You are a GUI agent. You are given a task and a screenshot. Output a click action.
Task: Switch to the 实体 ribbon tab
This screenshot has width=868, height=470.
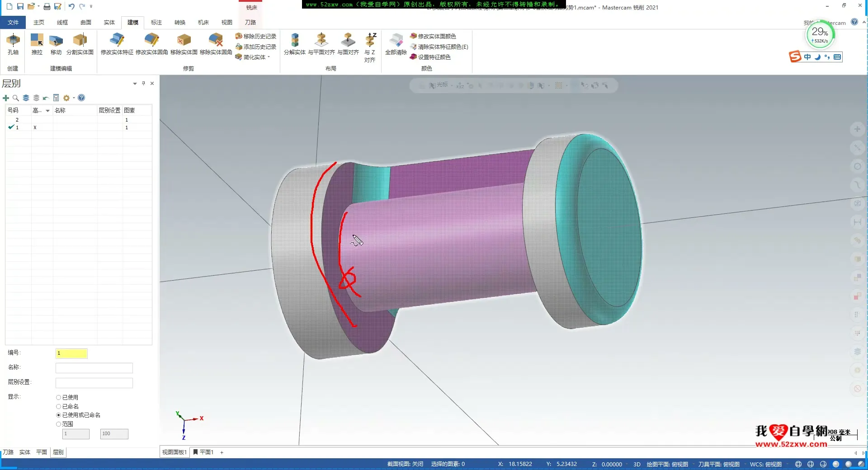click(x=109, y=23)
